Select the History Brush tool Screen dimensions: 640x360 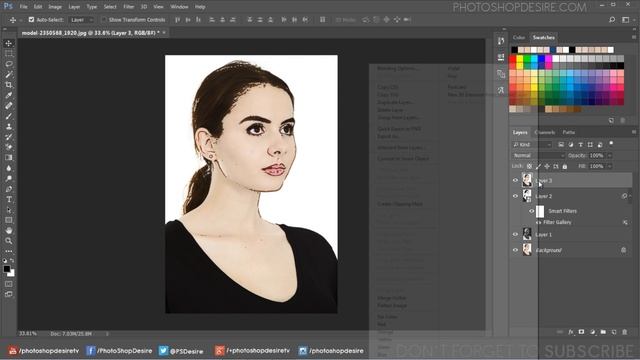coord(9,137)
